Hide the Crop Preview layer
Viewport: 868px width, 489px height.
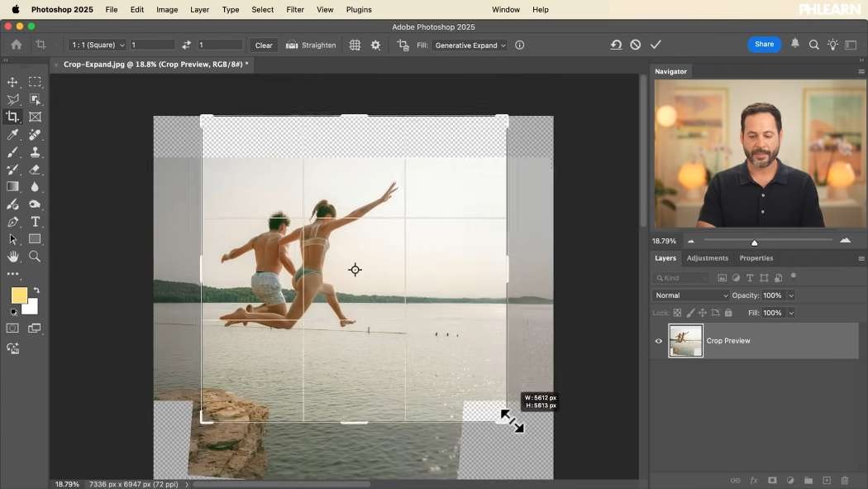pos(658,341)
